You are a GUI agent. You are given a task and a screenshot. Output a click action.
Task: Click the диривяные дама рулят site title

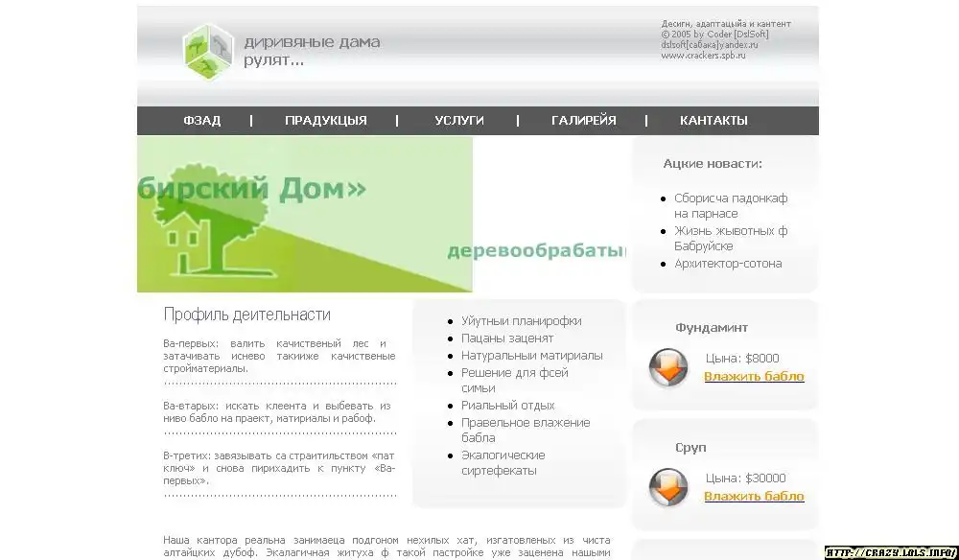pos(312,52)
